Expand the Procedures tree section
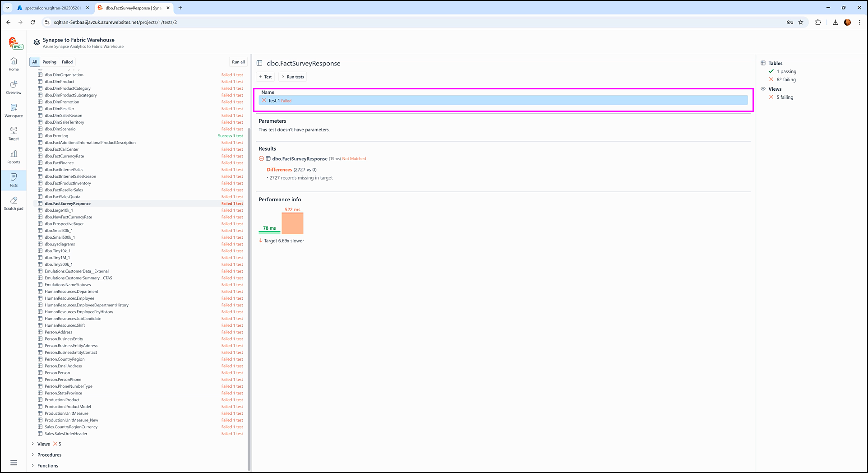Image resolution: width=868 pixels, height=473 pixels. pyautogui.click(x=33, y=455)
